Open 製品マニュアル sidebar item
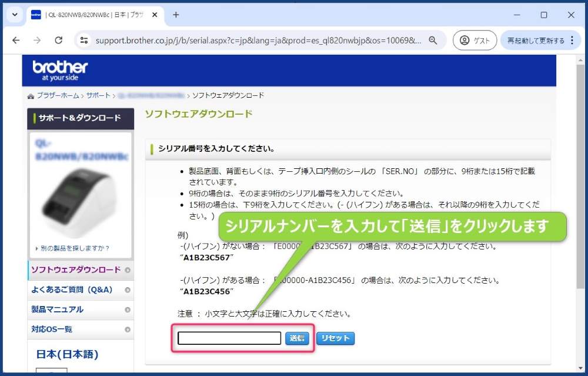The image size is (588, 376). [57, 310]
